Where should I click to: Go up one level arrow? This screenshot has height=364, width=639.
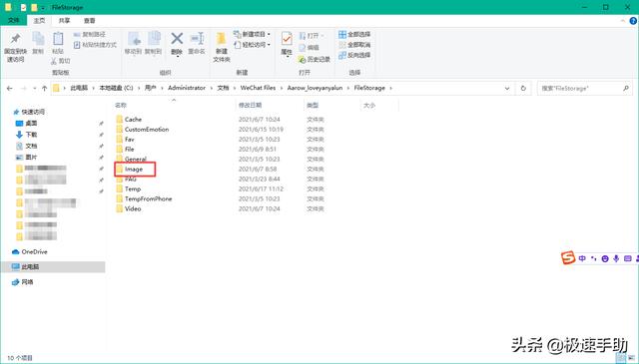(44, 88)
